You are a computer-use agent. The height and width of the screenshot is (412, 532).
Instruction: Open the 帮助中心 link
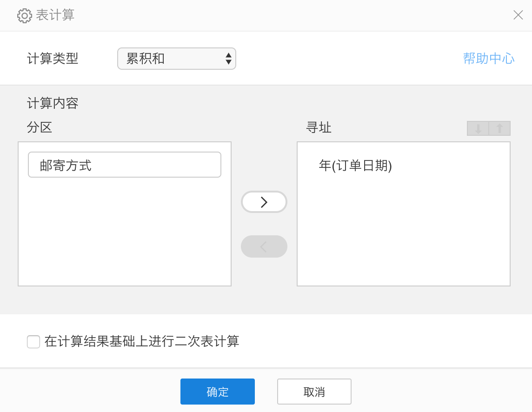[488, 59]
